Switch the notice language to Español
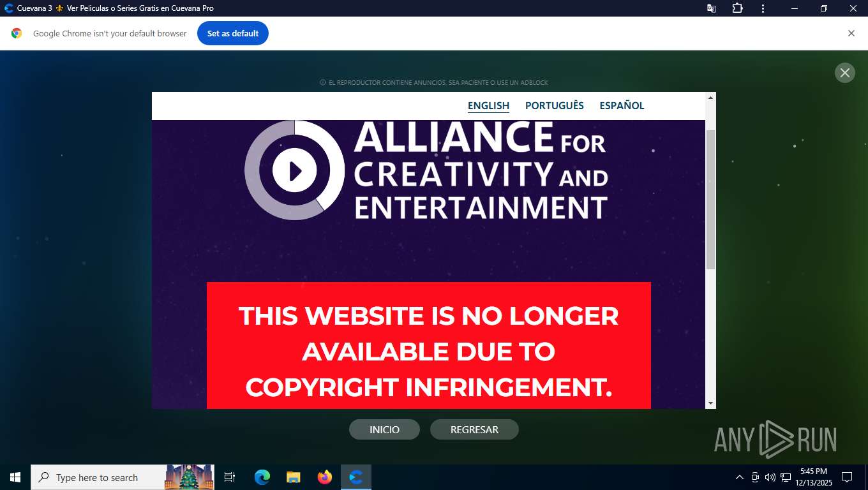Viewport: 868px width, 490px height. coord(622,106)
